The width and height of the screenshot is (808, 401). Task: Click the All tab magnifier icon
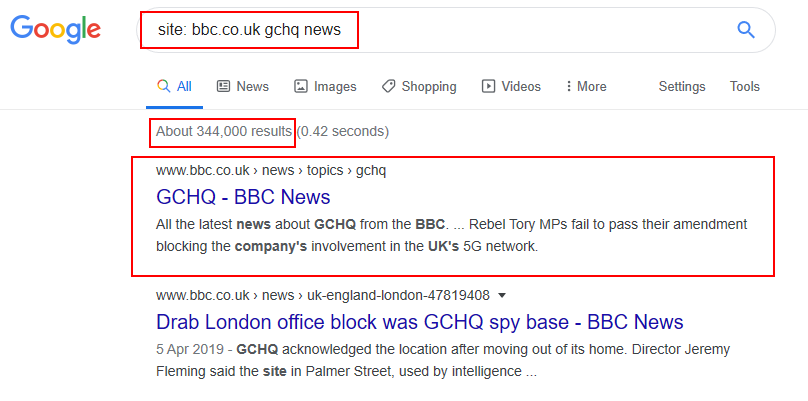(x=164, y=87)
